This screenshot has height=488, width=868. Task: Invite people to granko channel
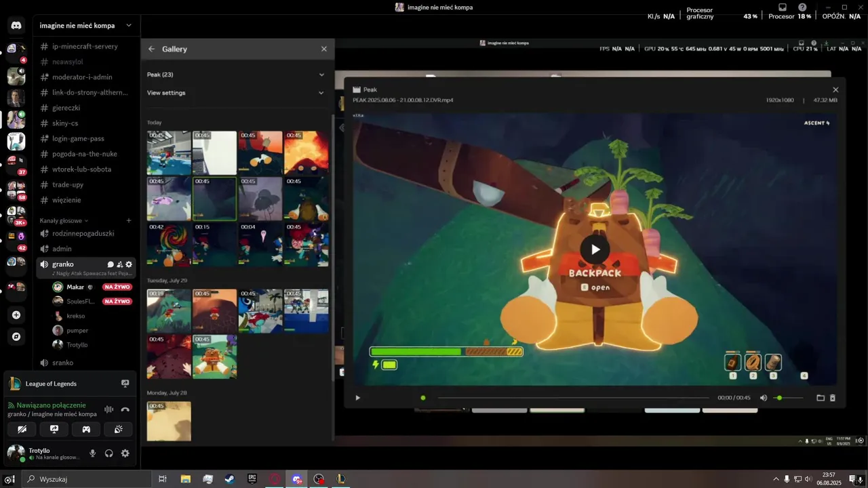point(119,264)
